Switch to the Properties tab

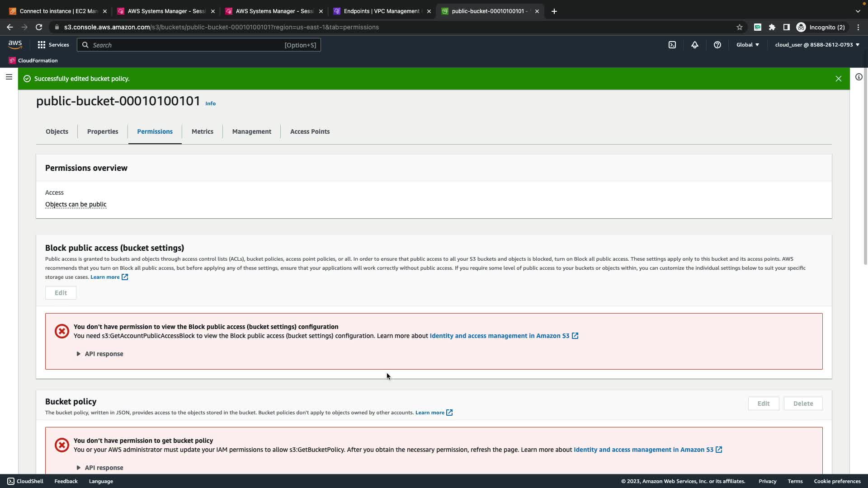103,131
